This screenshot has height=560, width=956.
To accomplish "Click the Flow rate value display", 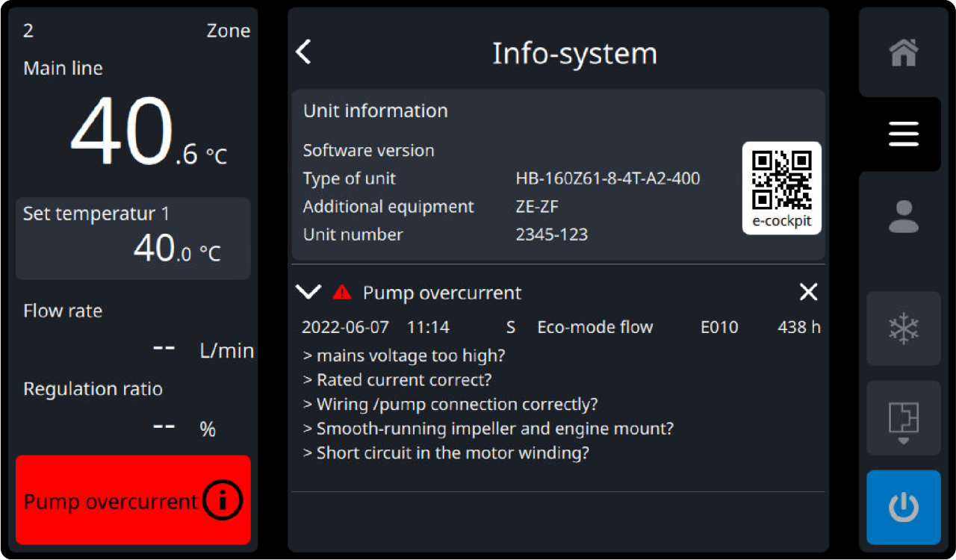I will click(163, 349).
